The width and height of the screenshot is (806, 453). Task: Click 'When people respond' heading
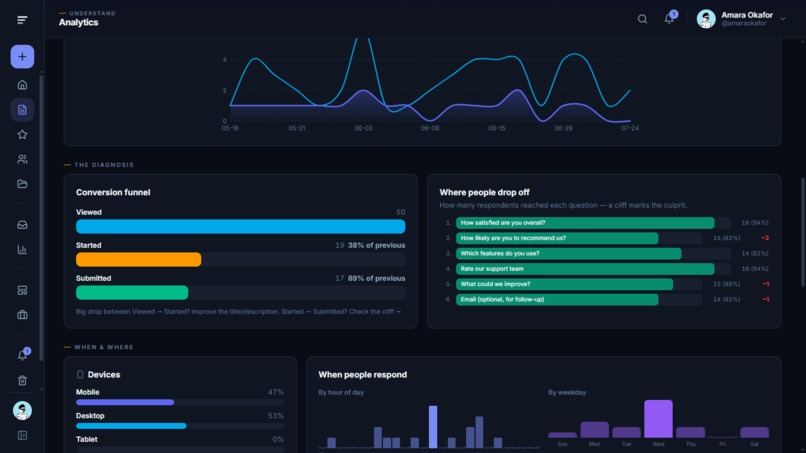point(362,375)
